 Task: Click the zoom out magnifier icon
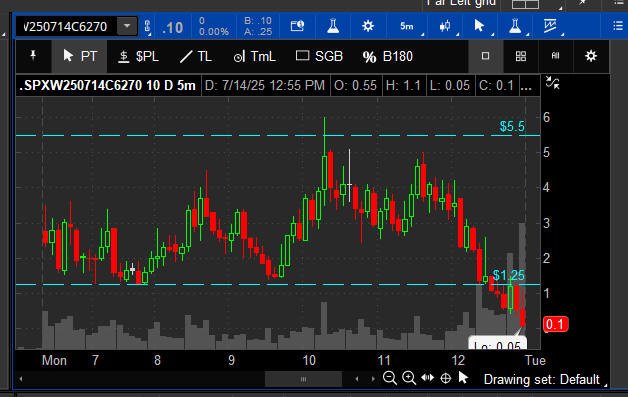click(x=389, y=378)
